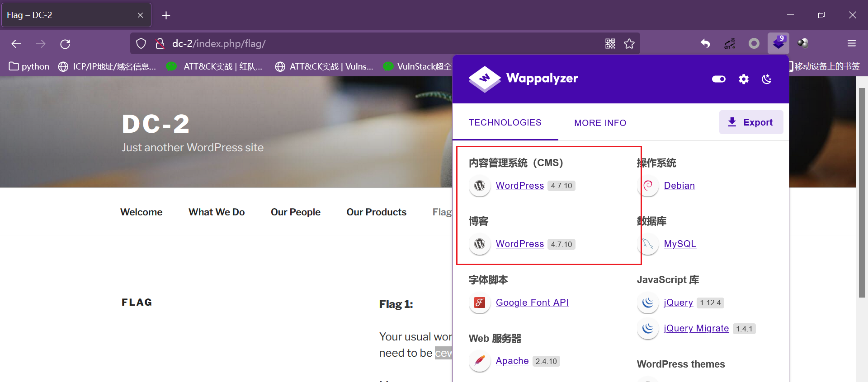Click the address bar URL field
Viewport: 868px width, 382px height.
pos(384,43)
